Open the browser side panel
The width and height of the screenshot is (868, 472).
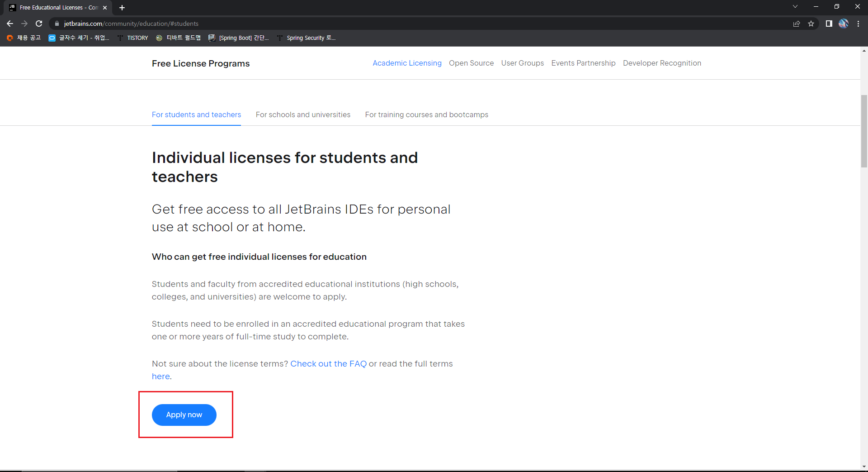click(829, 24)
